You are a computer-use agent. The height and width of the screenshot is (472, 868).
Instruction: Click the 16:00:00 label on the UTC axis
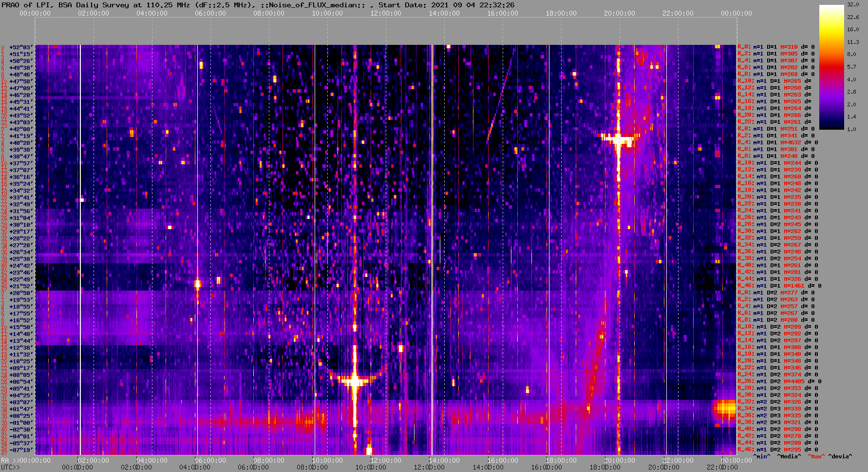pos(547,467)
